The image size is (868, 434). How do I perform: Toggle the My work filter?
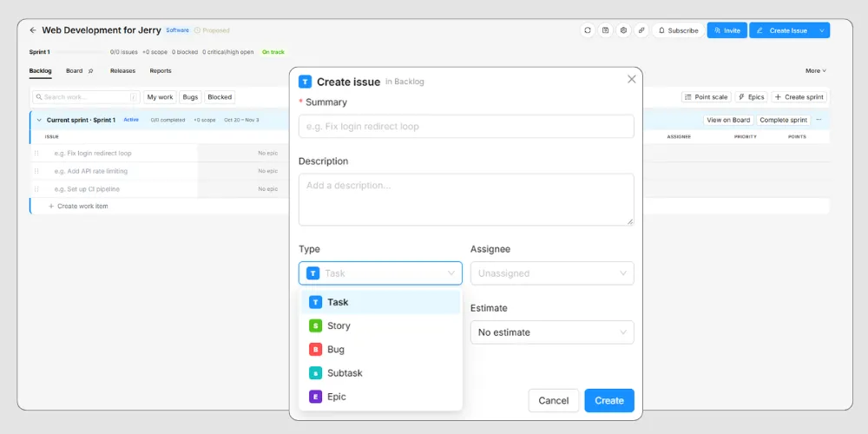[160, 97]
